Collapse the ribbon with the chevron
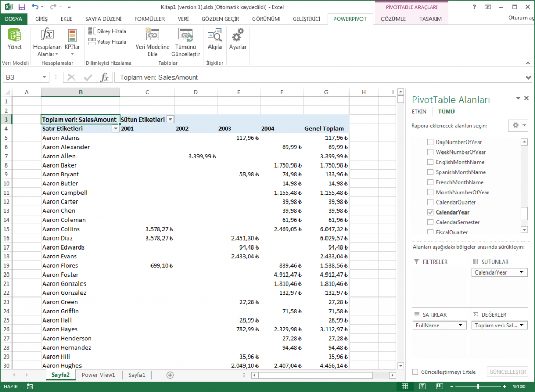This screenshot has height=392, width=535. coord(528,63)
